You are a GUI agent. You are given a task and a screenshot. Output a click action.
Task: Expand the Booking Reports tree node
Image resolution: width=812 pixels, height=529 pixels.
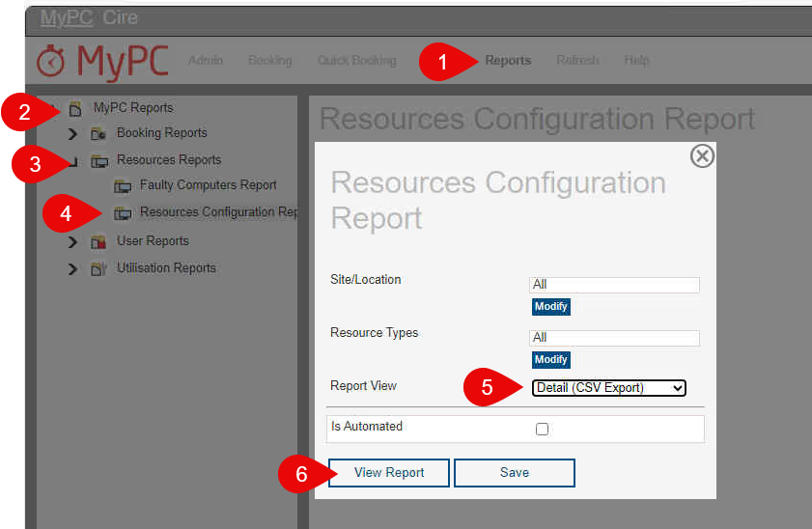pos(73,133)
